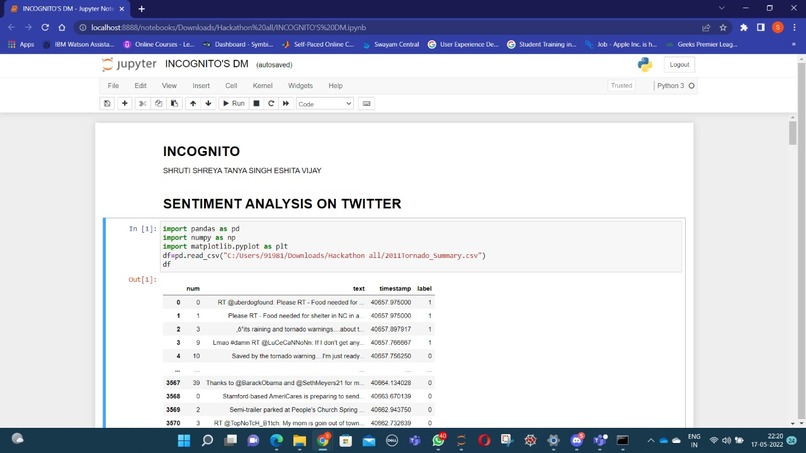Click the label column header

coord(424,289)
